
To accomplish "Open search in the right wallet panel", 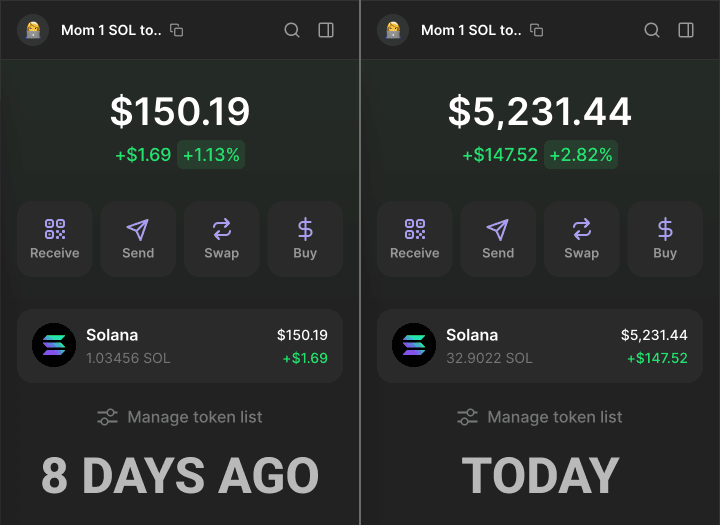I will tap(652, 30).
